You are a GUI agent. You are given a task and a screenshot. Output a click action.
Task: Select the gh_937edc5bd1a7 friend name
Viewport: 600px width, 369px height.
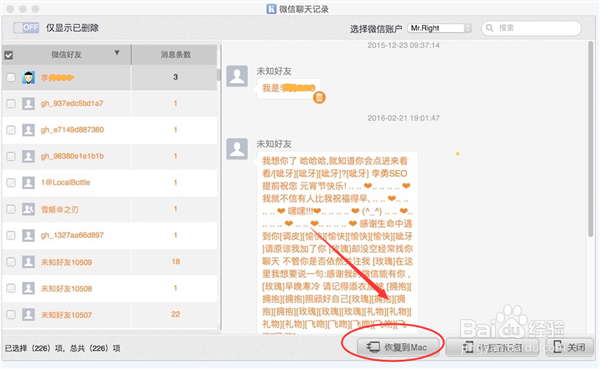72,103
